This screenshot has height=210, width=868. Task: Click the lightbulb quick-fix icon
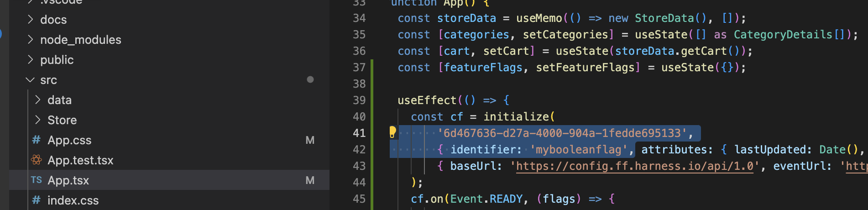point(392,132)
